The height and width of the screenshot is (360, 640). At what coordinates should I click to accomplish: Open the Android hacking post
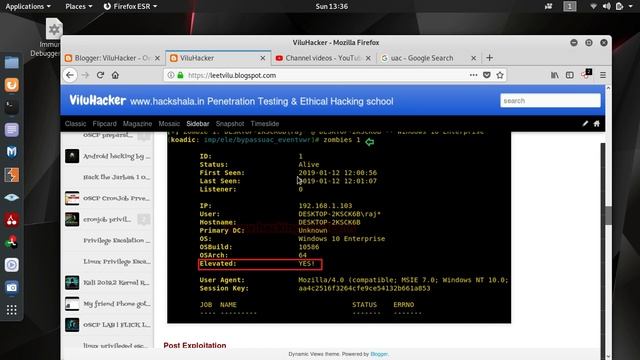coord(108,156)
